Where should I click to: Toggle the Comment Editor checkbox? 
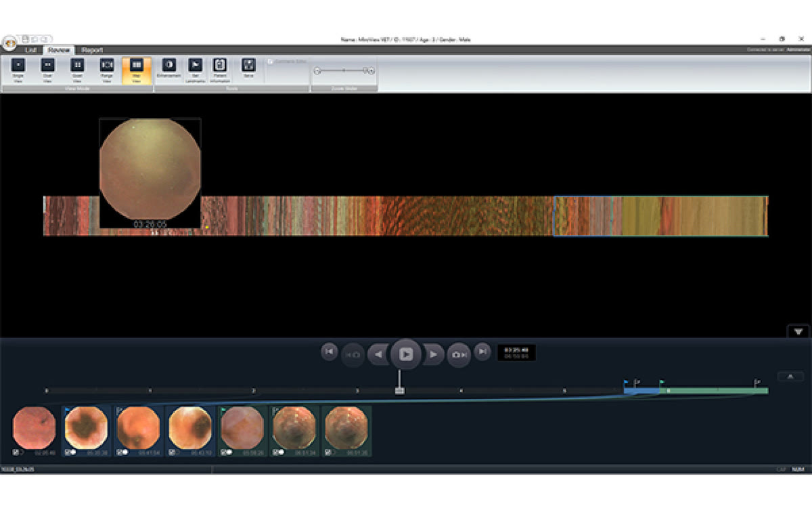[x=271, y=61]
